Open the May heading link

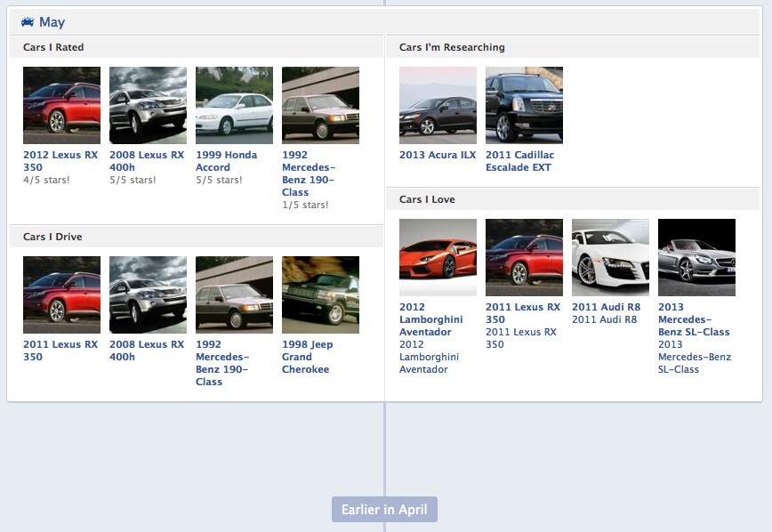click(52, 22)
